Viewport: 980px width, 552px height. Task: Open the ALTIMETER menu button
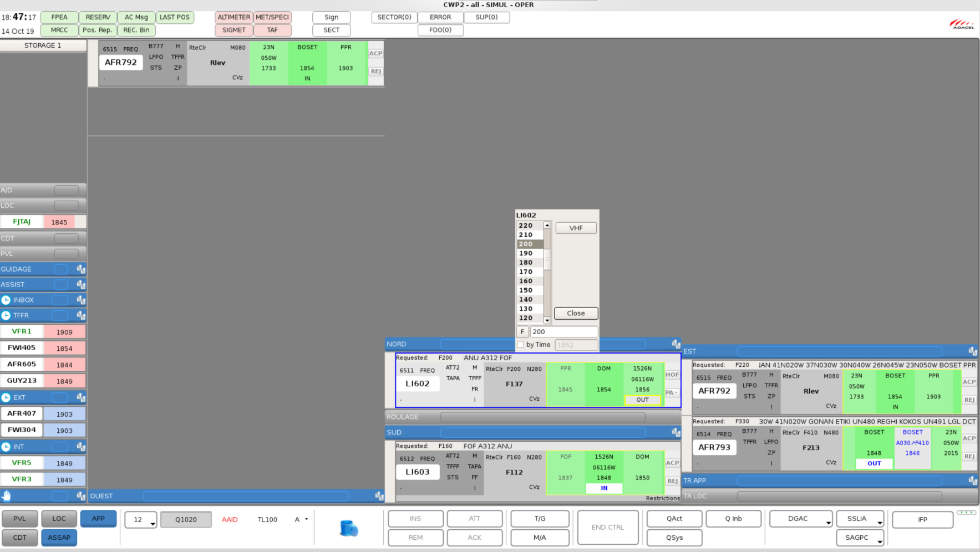234,17
